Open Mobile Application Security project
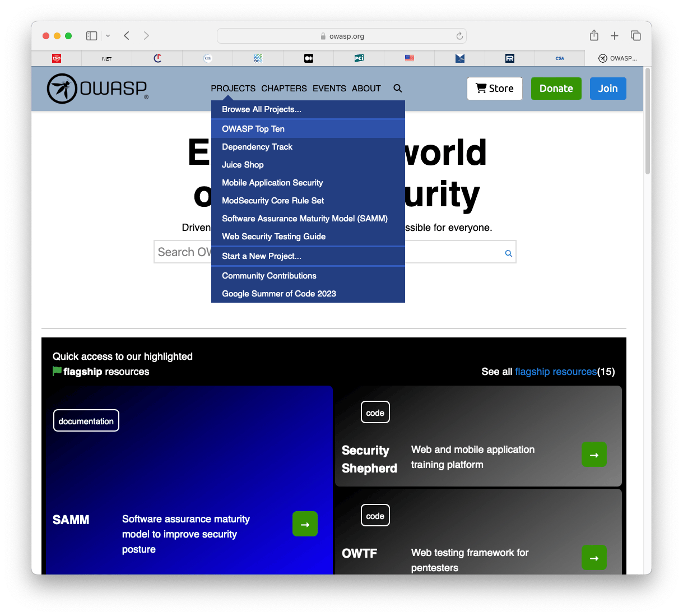683x616 pixels. click(308, 183)
